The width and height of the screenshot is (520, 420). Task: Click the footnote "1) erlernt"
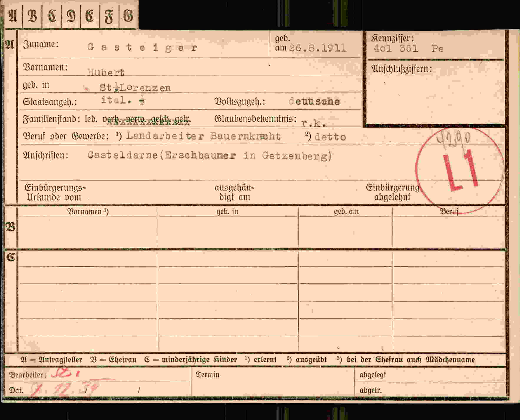[x=261, y=360]
